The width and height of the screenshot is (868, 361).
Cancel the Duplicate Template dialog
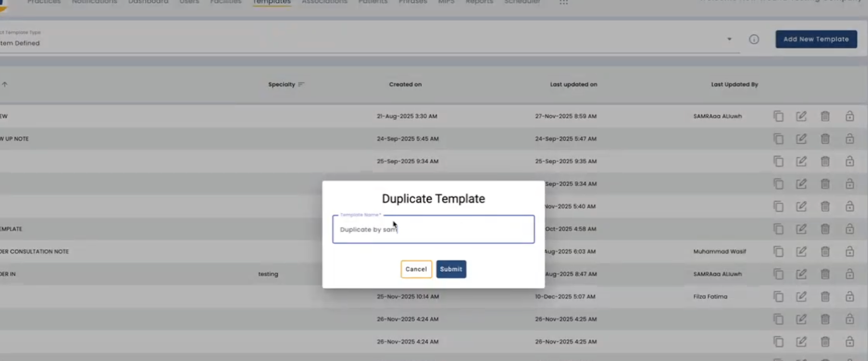(416, 269)
